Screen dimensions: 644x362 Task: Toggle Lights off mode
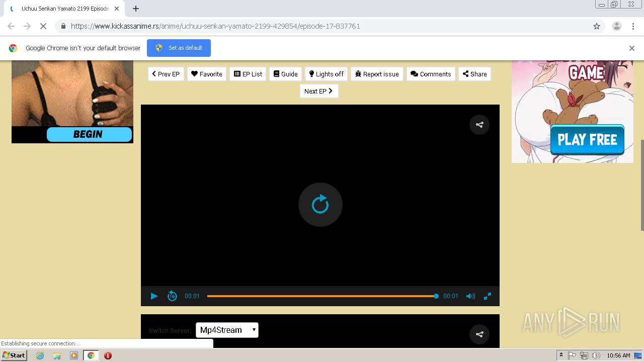[x=326, y=74]
